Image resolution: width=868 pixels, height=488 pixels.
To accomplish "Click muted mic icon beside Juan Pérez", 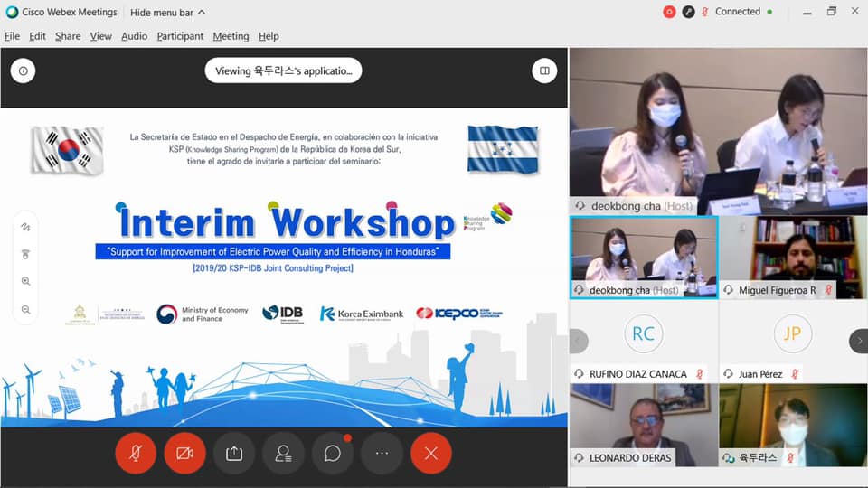I will (x=795, y=374).
